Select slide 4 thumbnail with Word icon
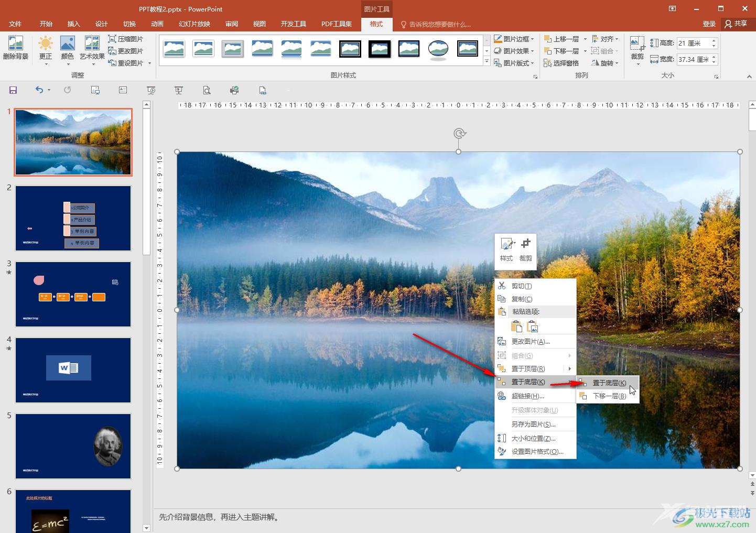 73,370
